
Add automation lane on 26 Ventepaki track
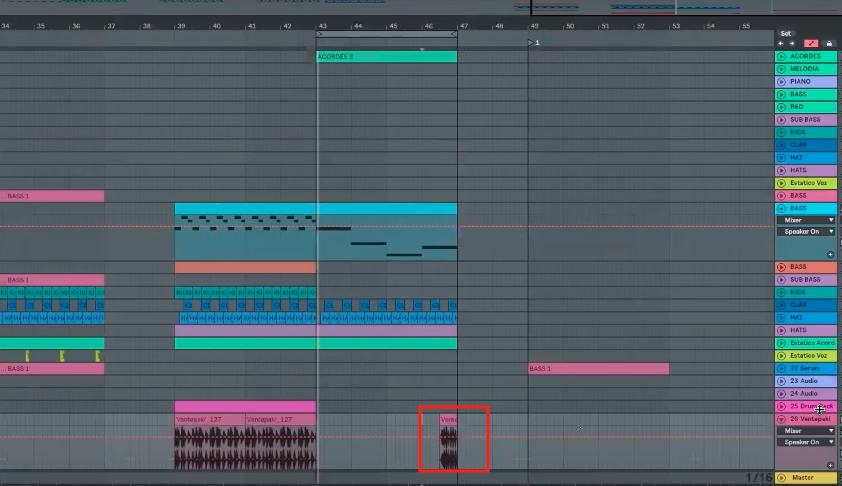(830, 465)
